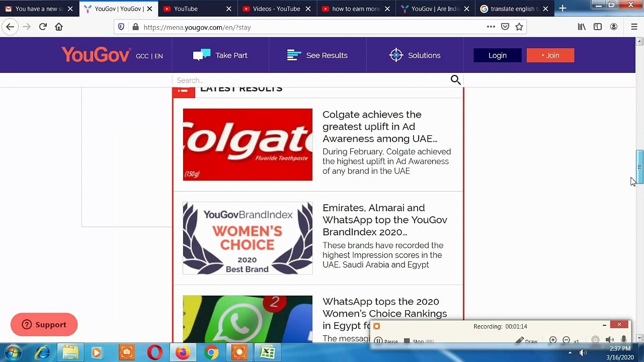Screen dimensions: 644x362
Task: Switch to 'YouGov | Are India' tab
Action: pos(435,9)
